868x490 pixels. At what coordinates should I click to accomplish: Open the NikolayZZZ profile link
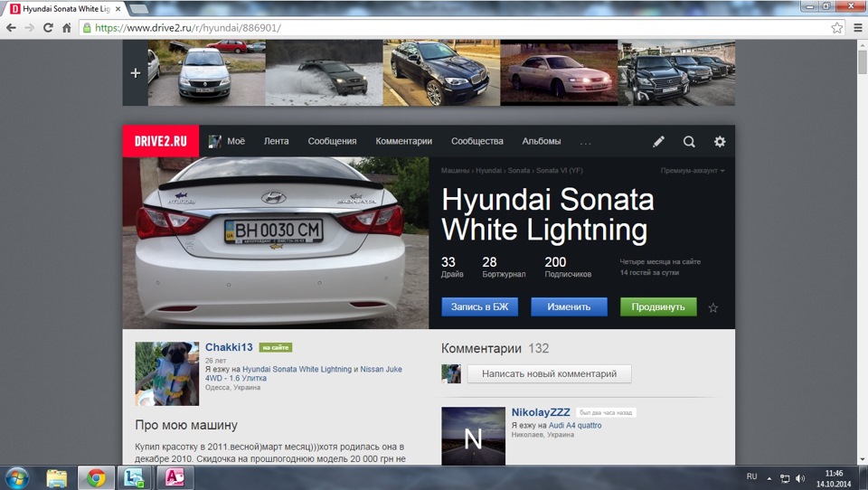541,412
